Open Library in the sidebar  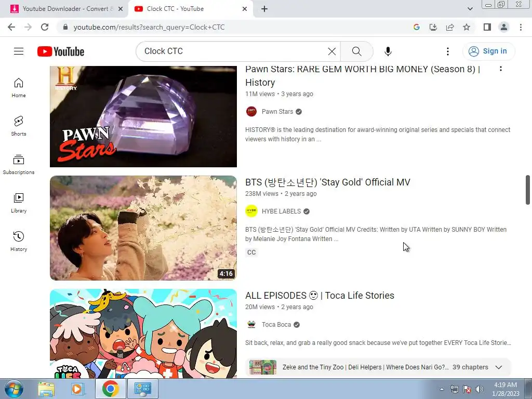point(19,203)
